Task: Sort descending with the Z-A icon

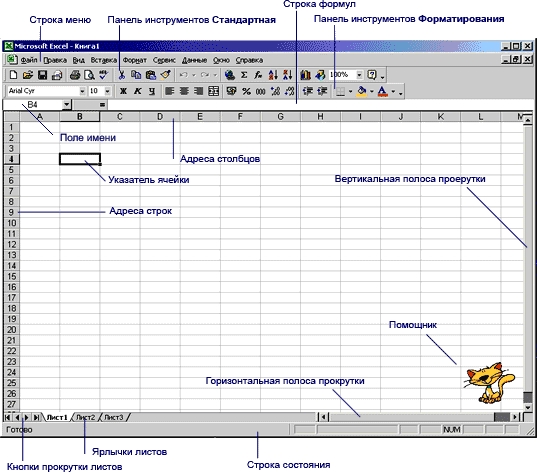Action: point(288,75)
